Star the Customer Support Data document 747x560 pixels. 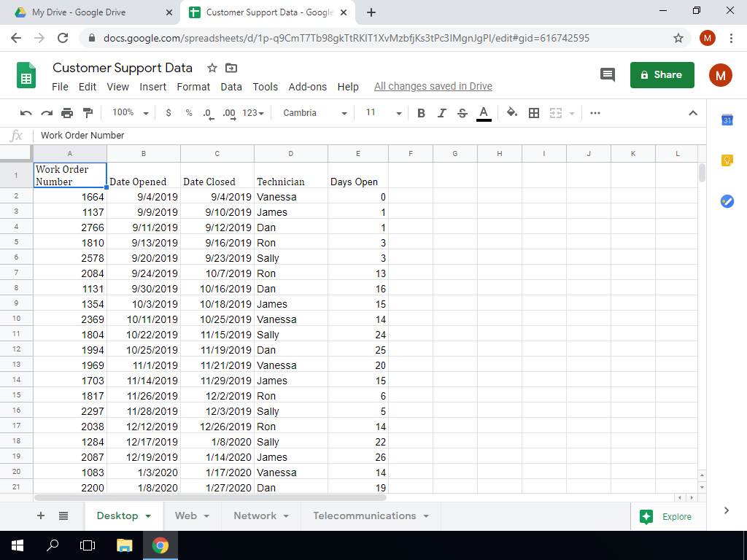pyautogui.click(x=212, y=68)
